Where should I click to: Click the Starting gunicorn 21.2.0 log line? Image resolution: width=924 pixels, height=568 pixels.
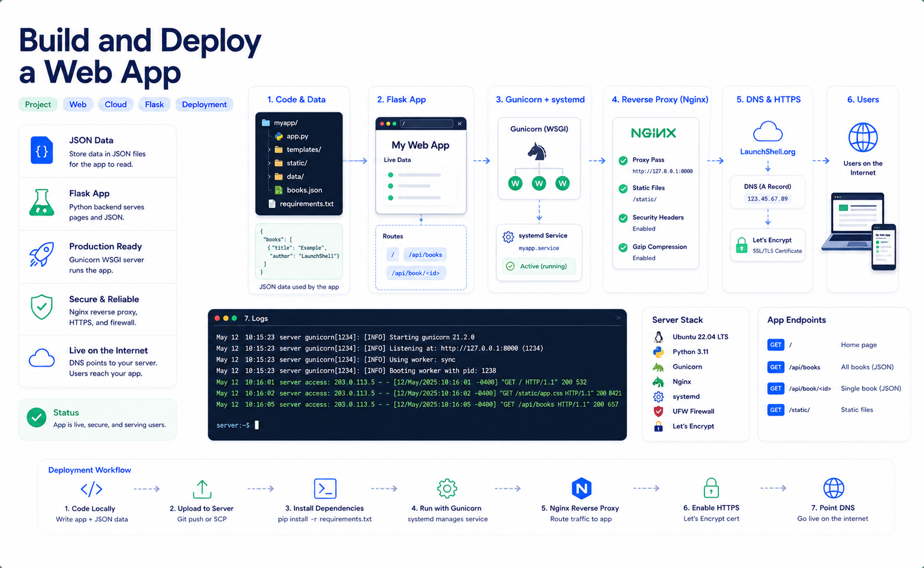coord(345,337)
